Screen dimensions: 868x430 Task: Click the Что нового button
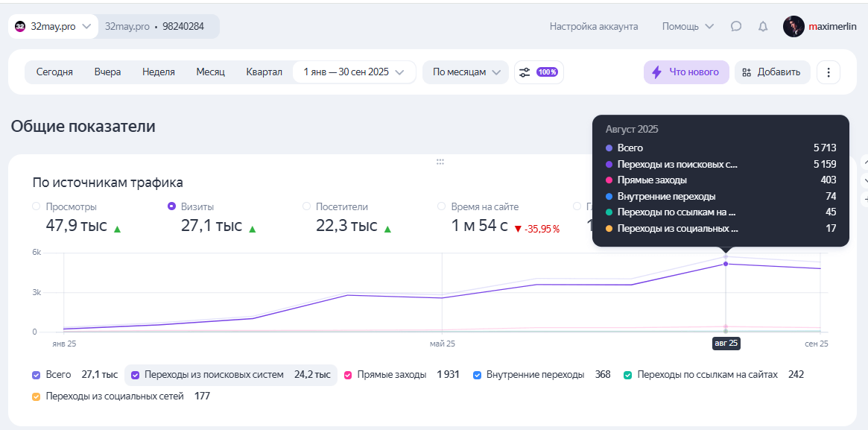coord(686,72)
